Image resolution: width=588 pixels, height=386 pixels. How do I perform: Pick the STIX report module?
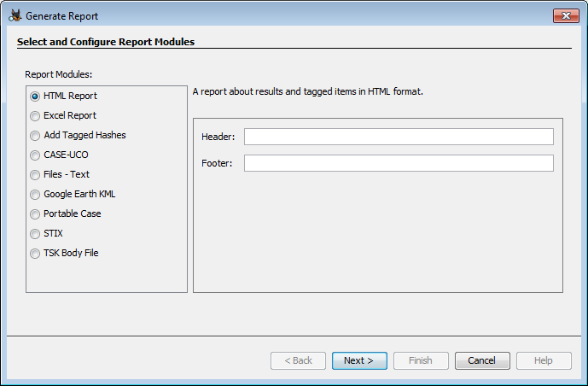click(x=35, y=233)
